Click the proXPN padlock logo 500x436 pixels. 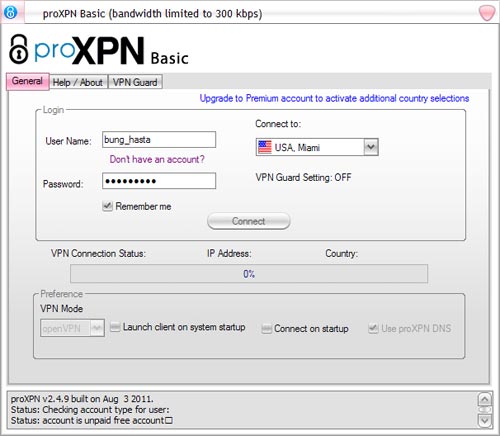coord(19,49)
